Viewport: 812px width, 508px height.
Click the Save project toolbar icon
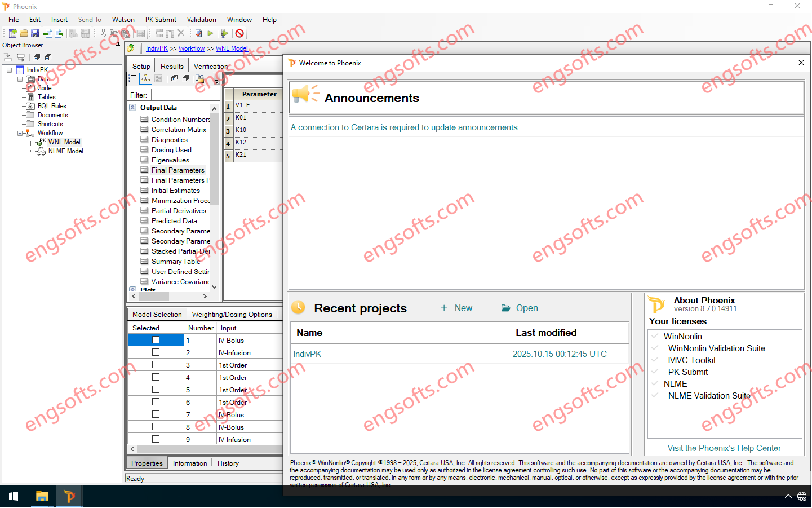click(x=35, y=34)
